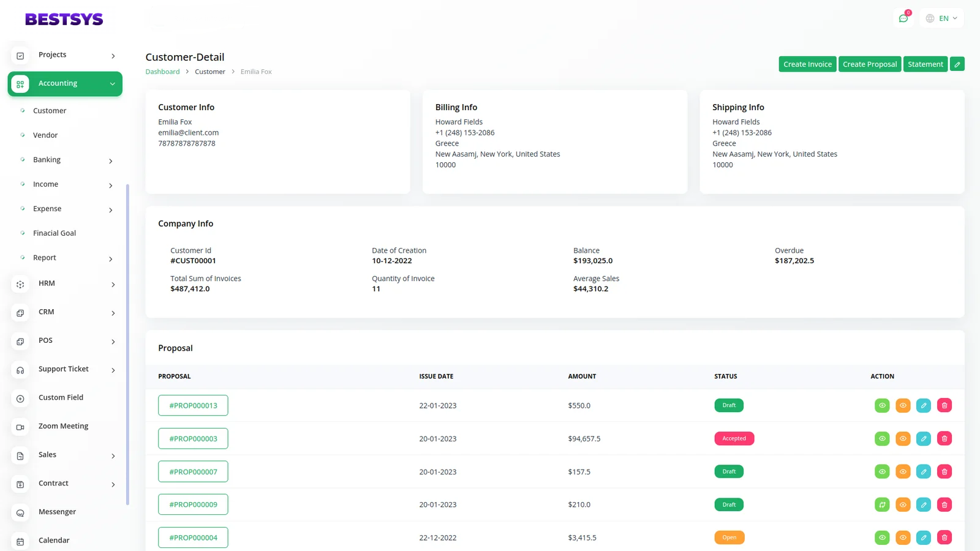Delete proposal #PROP000013 with trash icon

[944, 405]
